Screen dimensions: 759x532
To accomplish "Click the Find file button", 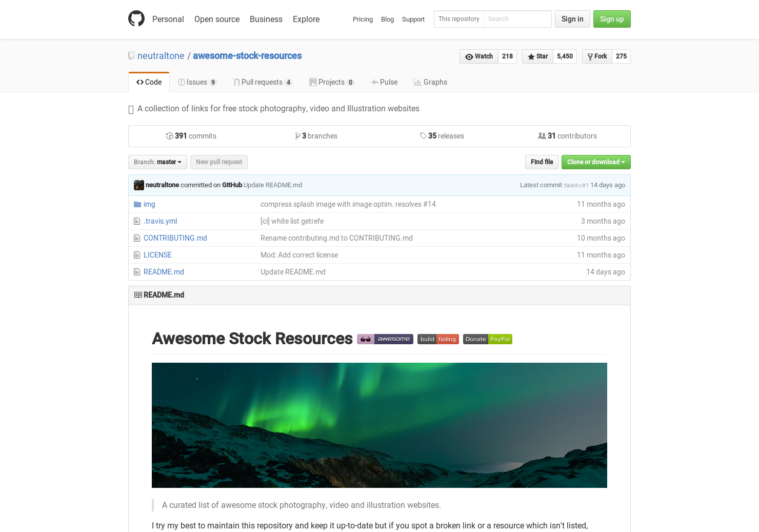I will (x=542, y=162).
